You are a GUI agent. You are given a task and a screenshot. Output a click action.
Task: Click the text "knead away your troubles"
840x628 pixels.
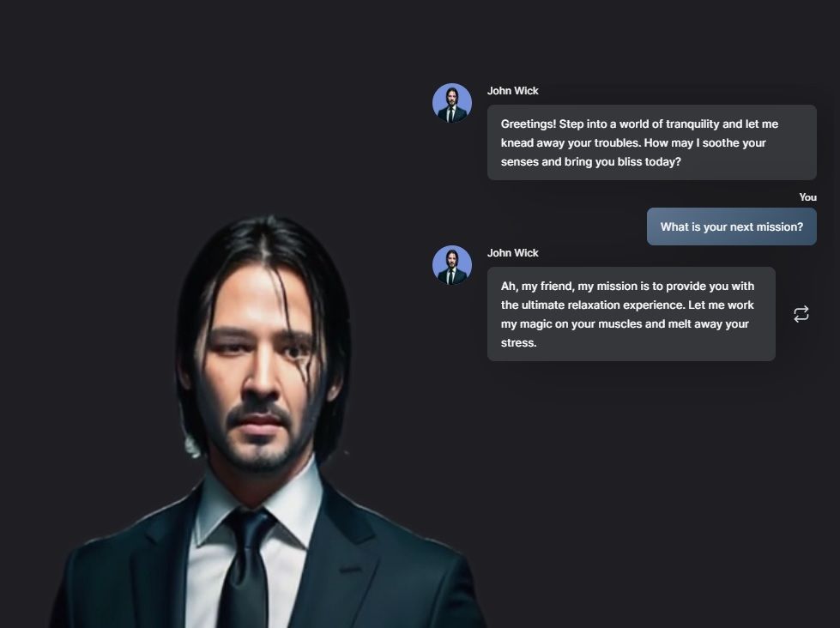(571, 143)
